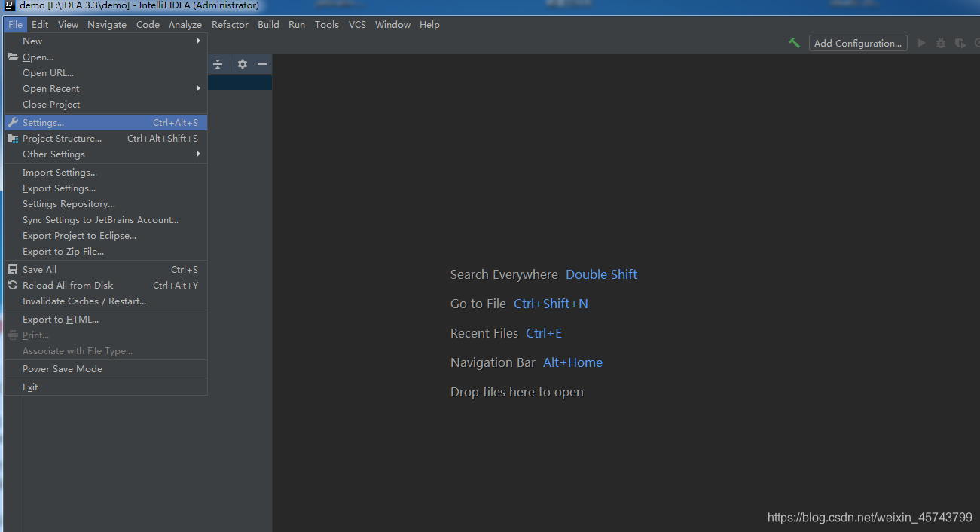Click the Run with Coverage shield icon
Image resolution: width=980 pixels, height=532 pixels.
click(x=960, y=44)
